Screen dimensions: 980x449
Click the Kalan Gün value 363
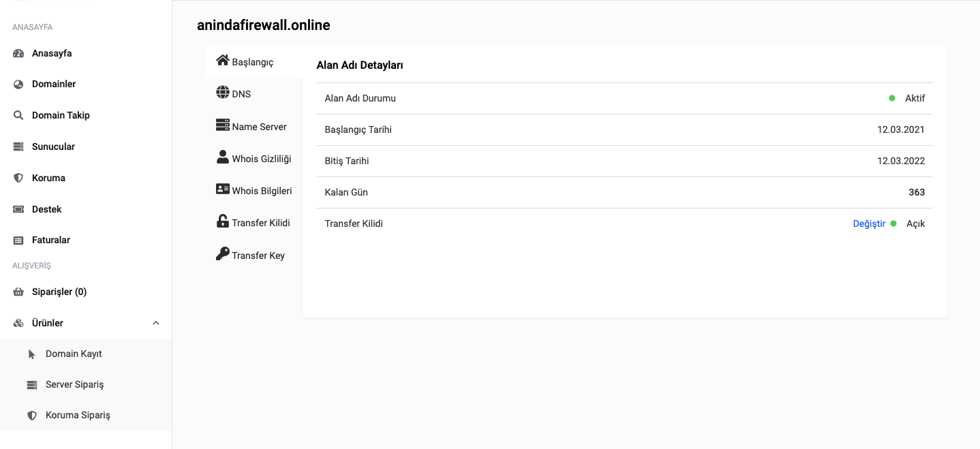[917, 192]
